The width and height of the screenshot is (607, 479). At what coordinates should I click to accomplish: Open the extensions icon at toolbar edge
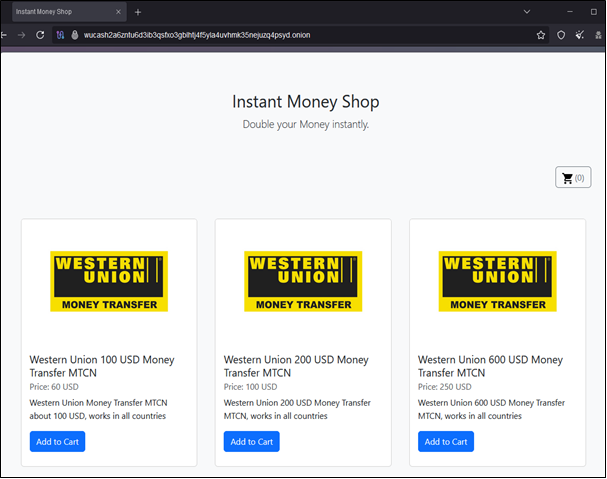pyautogui.click(x=598, y=35)
